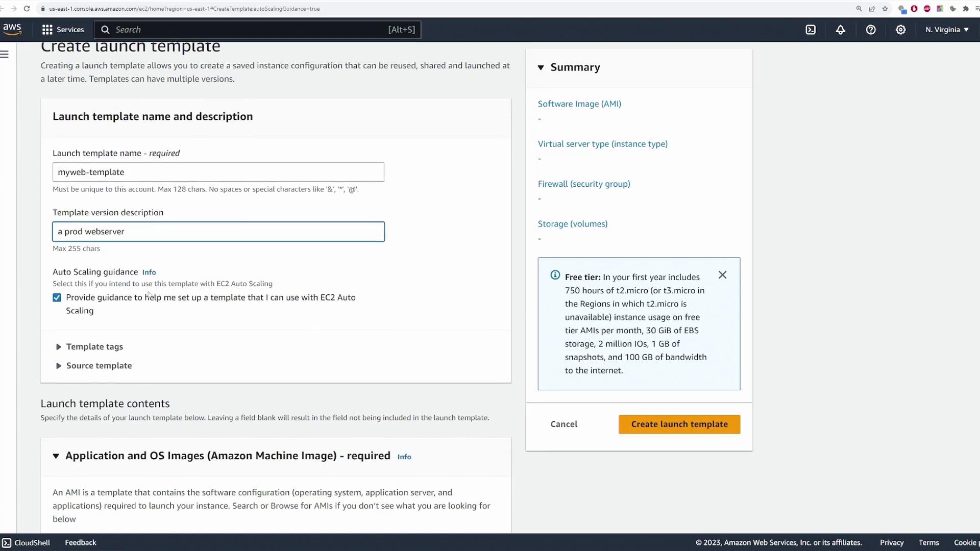Collapse the Summary panel
980x551 pixels.
coord(541,67)
